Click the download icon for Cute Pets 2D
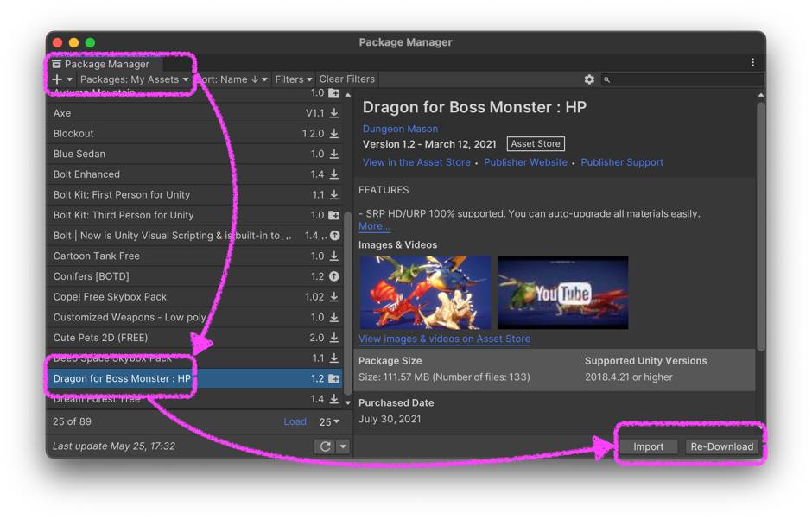 click(334, 338)
